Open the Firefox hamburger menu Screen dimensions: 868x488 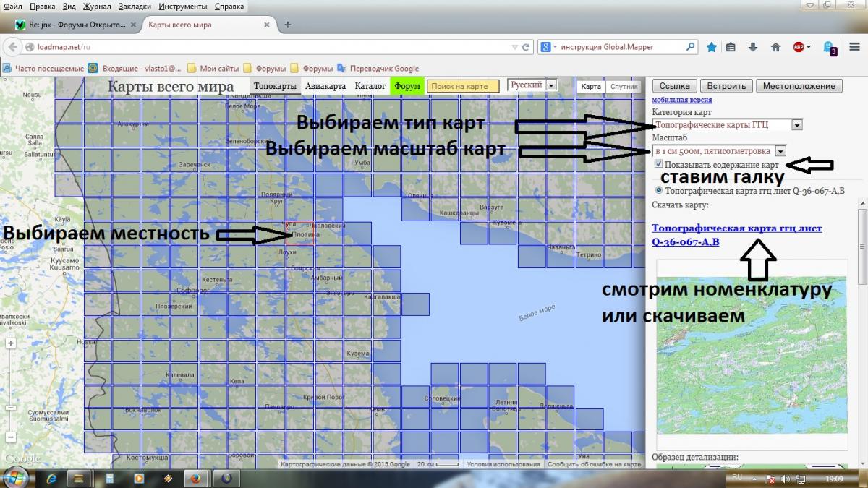[854, 47]
